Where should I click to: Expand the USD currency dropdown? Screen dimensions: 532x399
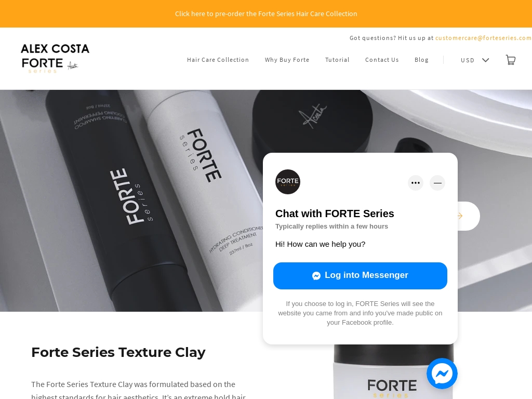pyautogui.click(x=475, y=60)
